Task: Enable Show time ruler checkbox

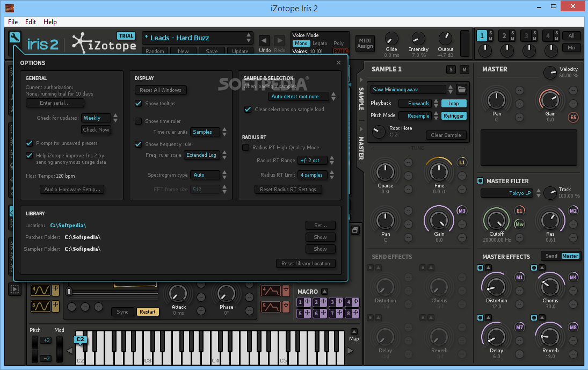Action: 139,121
